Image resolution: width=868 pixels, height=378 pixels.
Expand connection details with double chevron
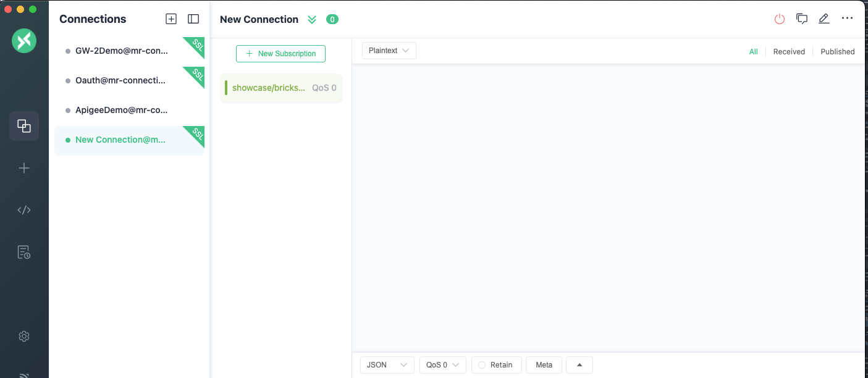point(312,20)
